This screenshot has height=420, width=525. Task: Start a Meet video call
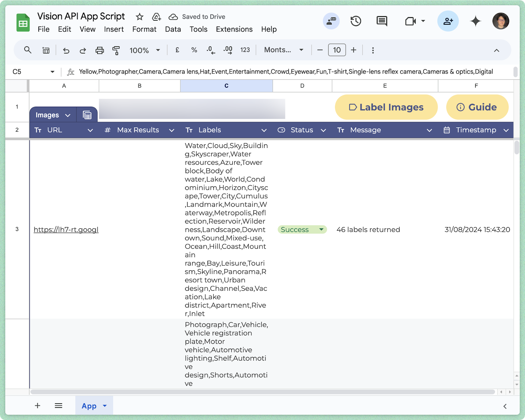410,21
